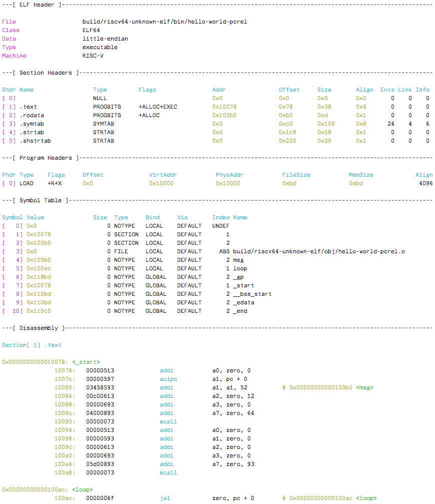
Task: Select the msg symbol name in Symbol Table
Action: (238, 260)
